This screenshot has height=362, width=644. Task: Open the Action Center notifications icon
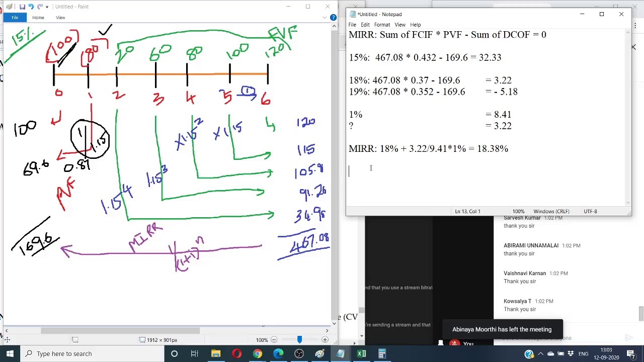(631, 354)
